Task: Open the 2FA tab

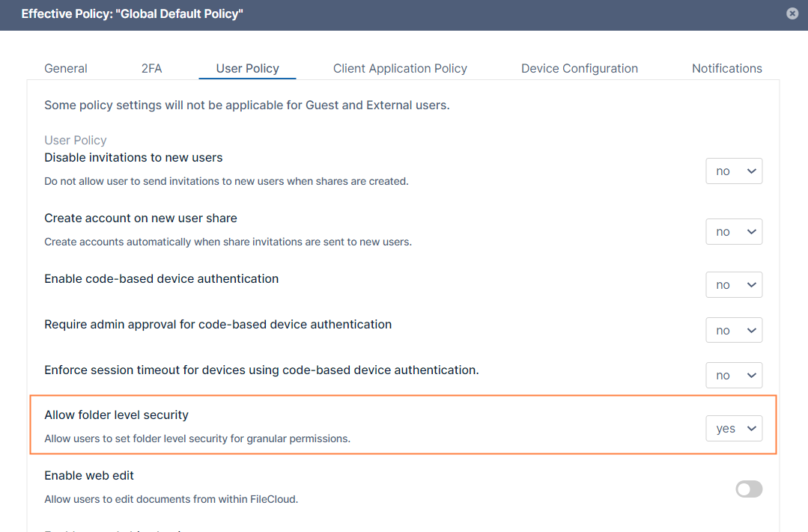Action: coord(151,68)
